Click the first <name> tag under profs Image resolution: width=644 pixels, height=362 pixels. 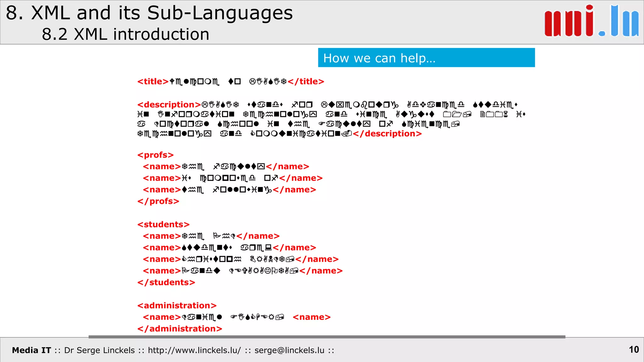tap(162, 167)
